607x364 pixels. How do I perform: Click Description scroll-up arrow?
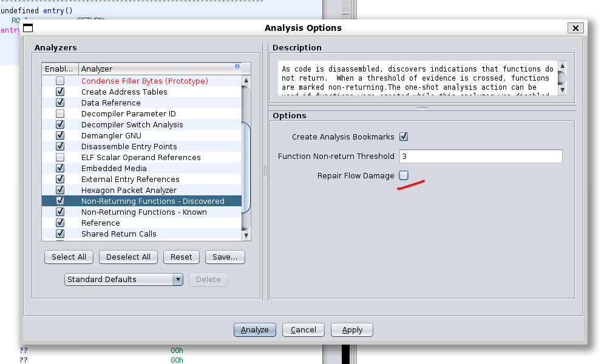[x=563, y=66]
